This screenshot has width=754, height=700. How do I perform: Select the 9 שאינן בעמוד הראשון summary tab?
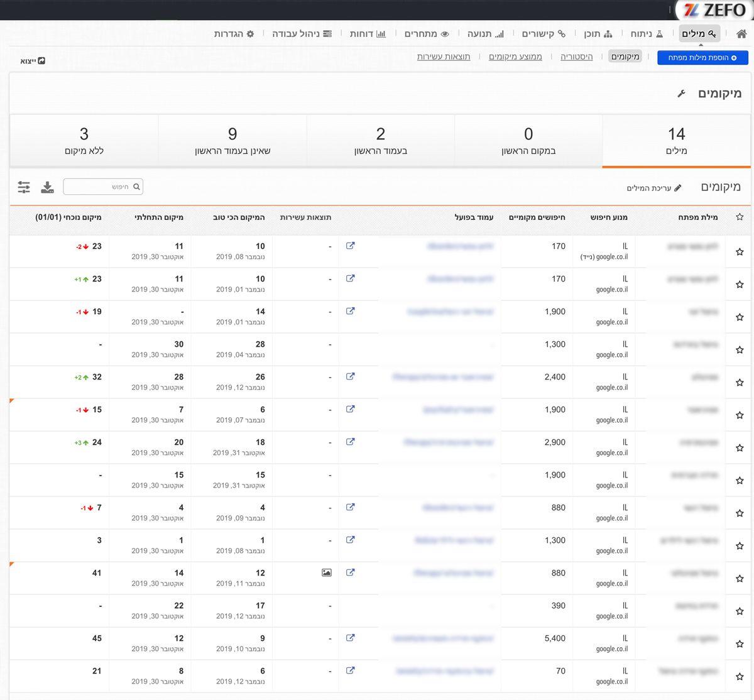[x=232, y=141]
